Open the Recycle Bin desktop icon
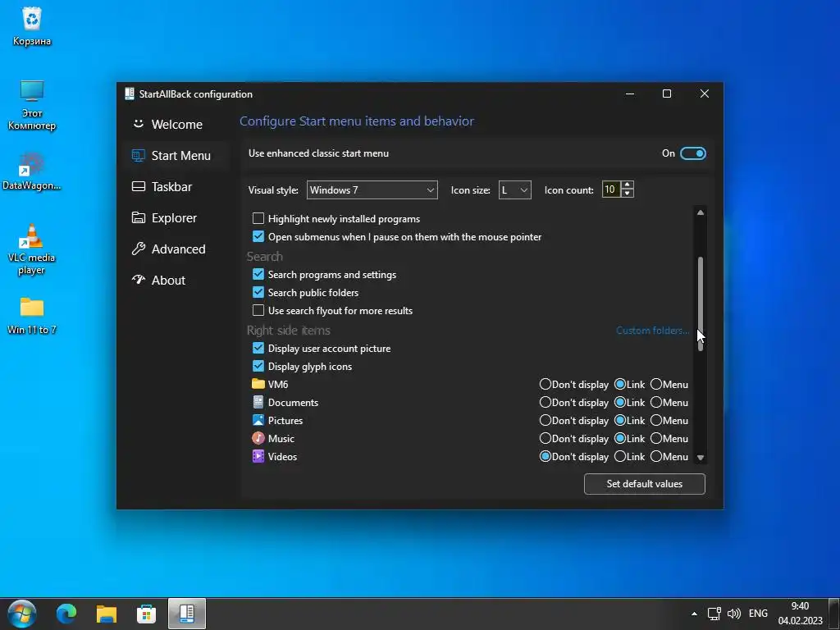840x630 pixels. (32, 25)
